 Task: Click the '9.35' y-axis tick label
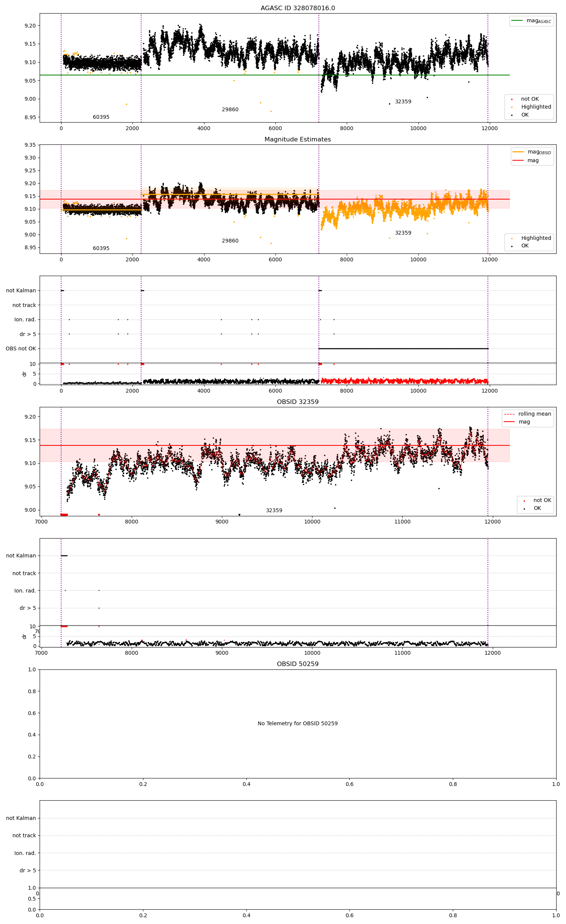pyautogui.click(x=30, y=145)
